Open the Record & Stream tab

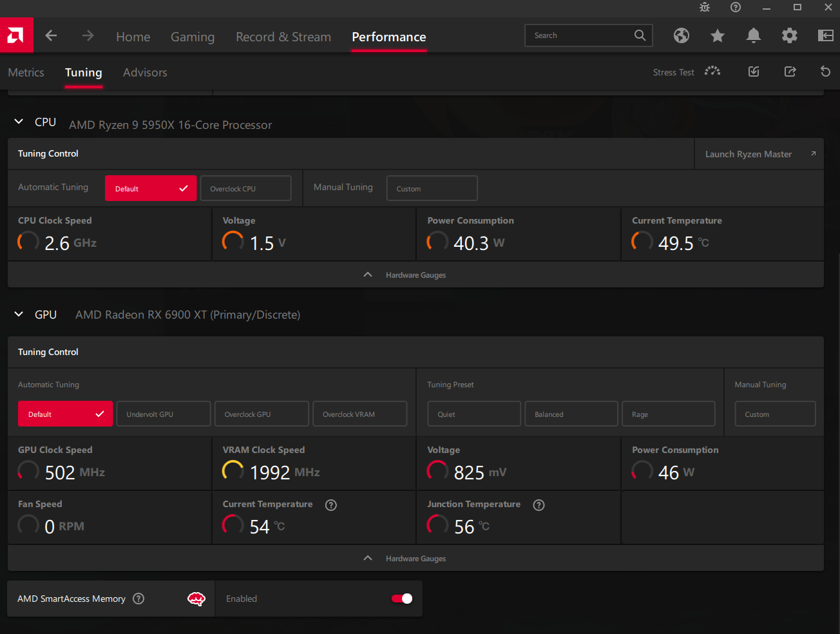[x=283, y=37]
